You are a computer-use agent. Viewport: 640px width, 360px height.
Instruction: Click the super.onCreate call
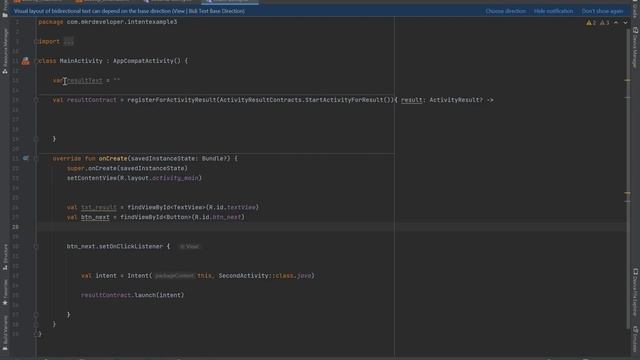[x=127, y=169]
